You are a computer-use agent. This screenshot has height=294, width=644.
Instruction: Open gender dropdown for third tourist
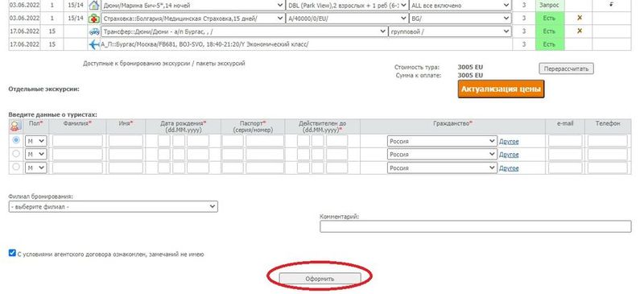(36, 168)
